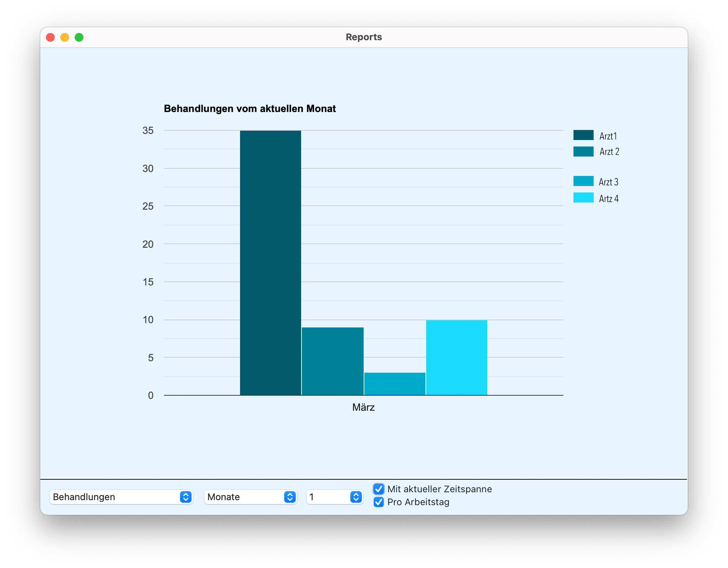Click the März axis label

363,407
